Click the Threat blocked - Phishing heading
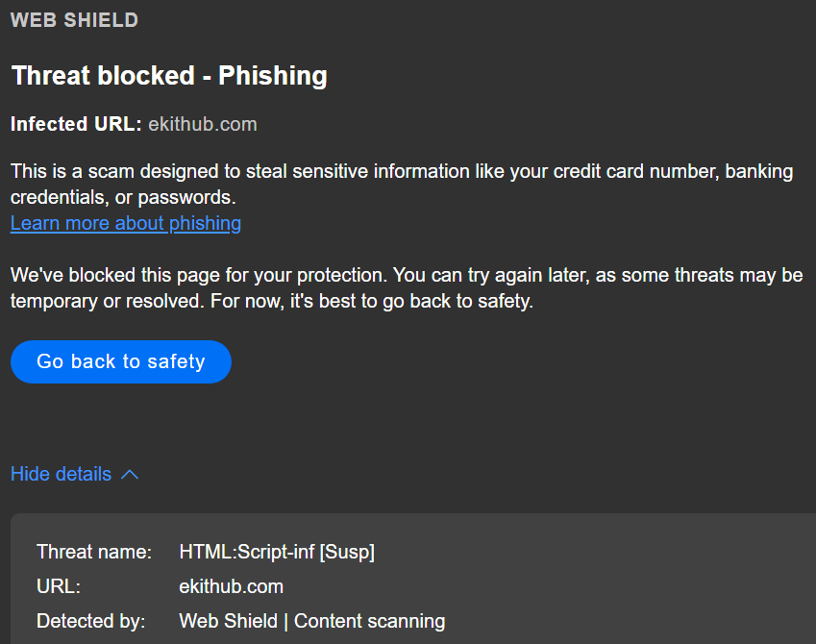 (169, 76)
